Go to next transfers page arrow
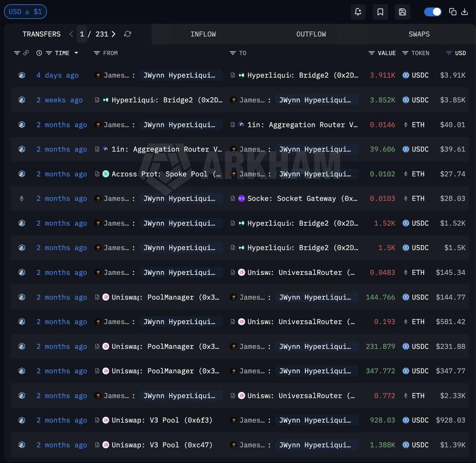The image size is (476, 463). click(113, 34)
